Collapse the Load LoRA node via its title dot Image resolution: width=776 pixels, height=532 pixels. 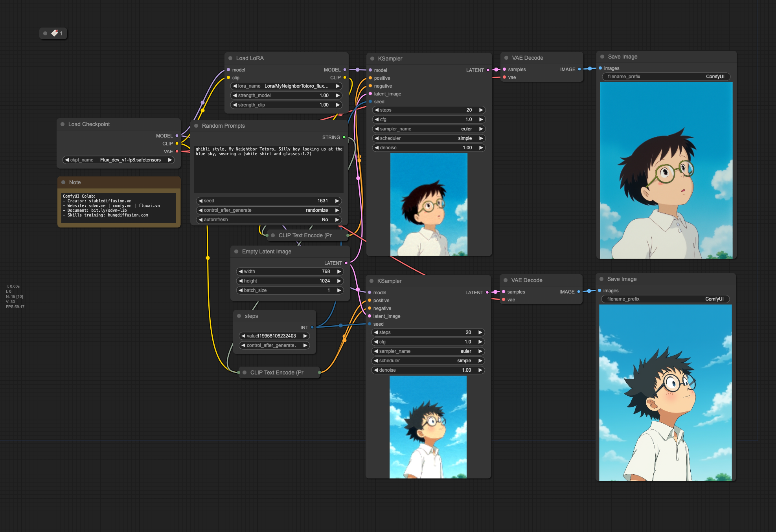(x=230, y=58)
